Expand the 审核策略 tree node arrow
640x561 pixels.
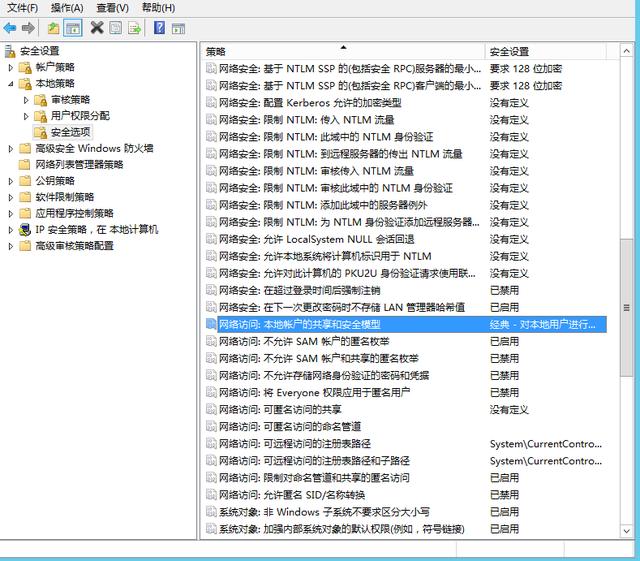[x=27, y=100]
